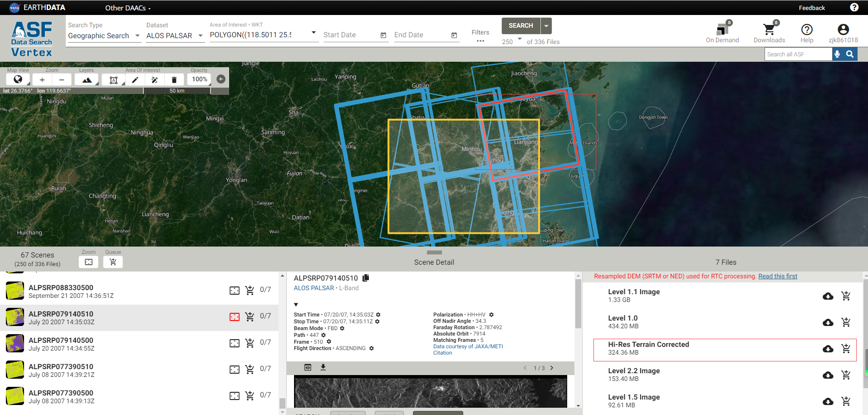The width and height of the screenshot is (868, 415).
Task: Open the Start Date calendar picker
Action: pyautogui.click(x=383, y=35)
